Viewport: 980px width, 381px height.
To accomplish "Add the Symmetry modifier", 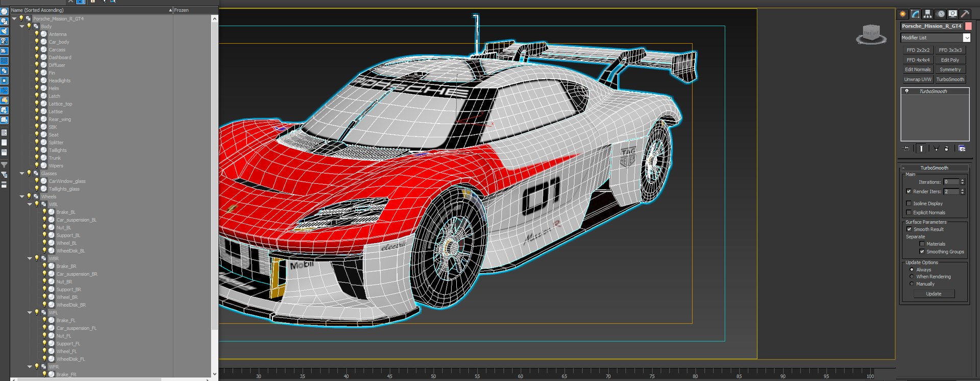I will point(950,69).
